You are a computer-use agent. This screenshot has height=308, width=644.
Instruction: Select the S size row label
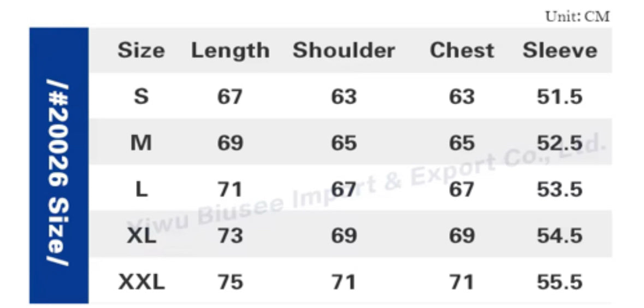point(141,97)
